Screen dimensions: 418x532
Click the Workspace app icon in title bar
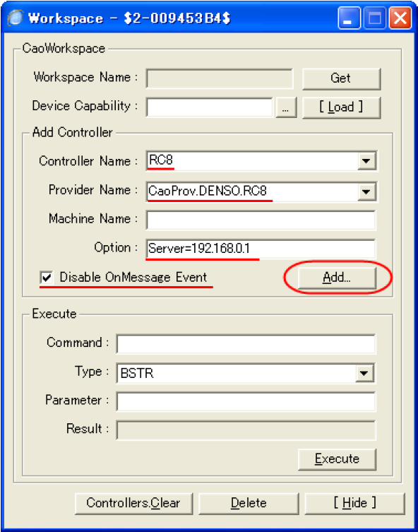click(16, 18)
